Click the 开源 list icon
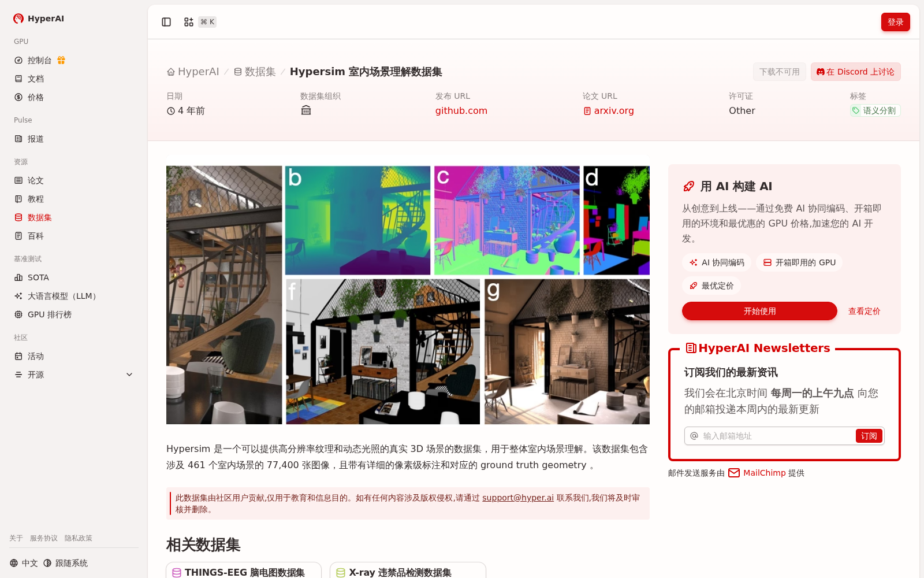The width and height of the screenshot is (924, 578). click(x=18, y=375)
